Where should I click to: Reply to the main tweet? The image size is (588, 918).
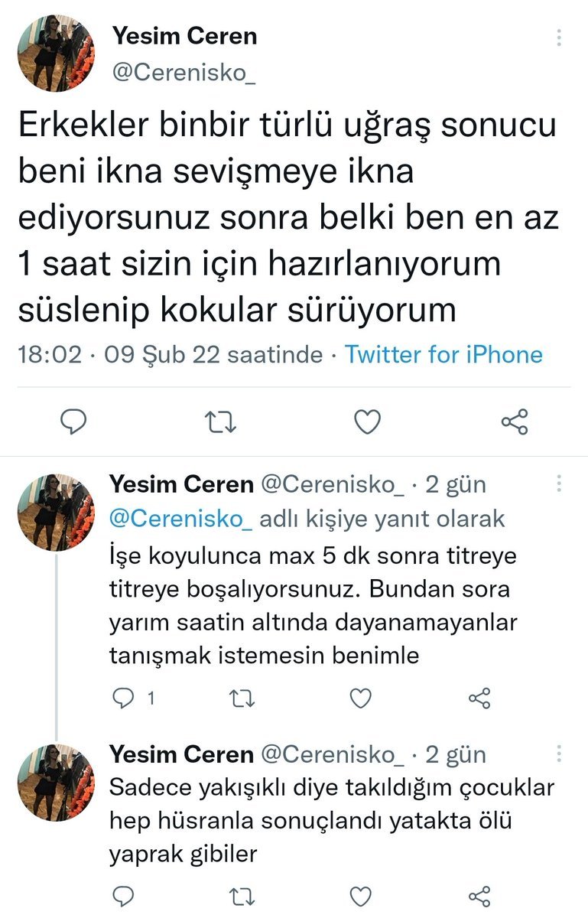point(75,421)
